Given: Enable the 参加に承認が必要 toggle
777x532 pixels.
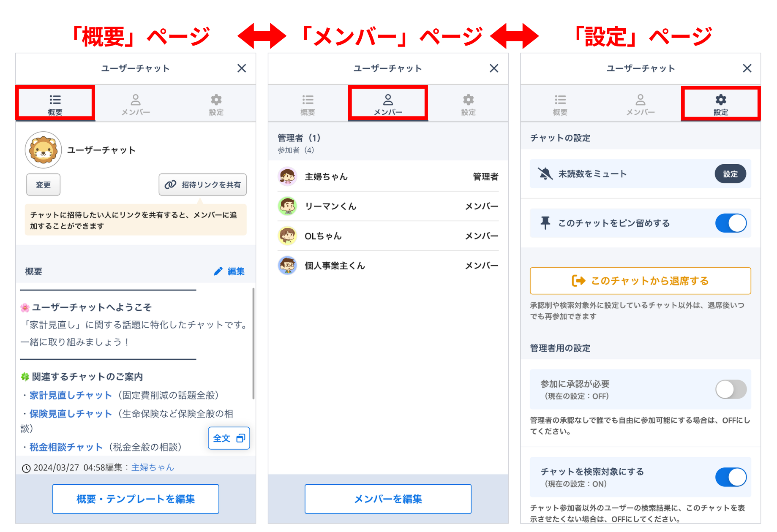Looking at the screenshot, I should click(x=731, y=389).
